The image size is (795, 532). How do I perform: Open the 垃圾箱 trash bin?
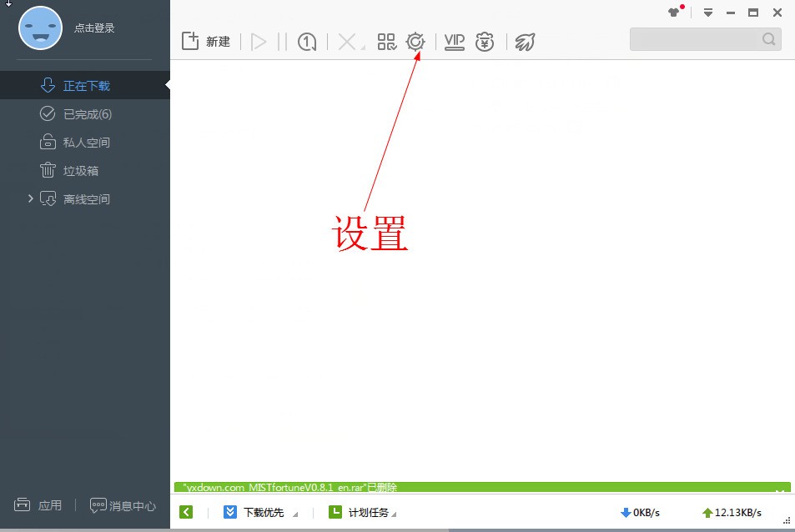[69, 171]
